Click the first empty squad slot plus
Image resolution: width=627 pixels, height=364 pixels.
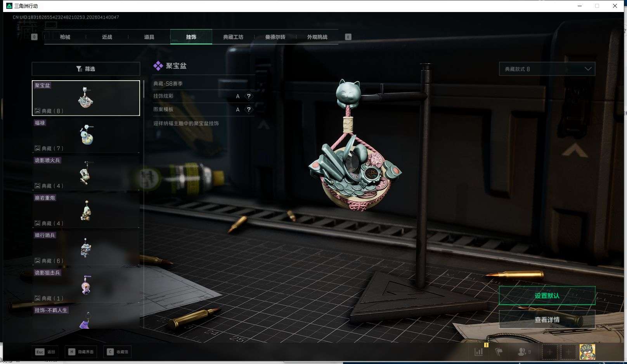coord(549,352)
